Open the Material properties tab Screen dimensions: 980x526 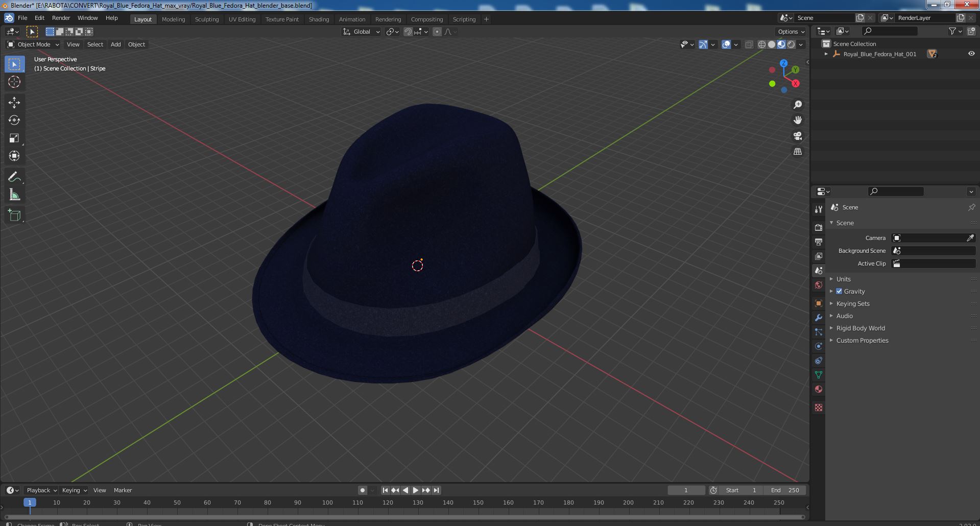tap(819, 389)
